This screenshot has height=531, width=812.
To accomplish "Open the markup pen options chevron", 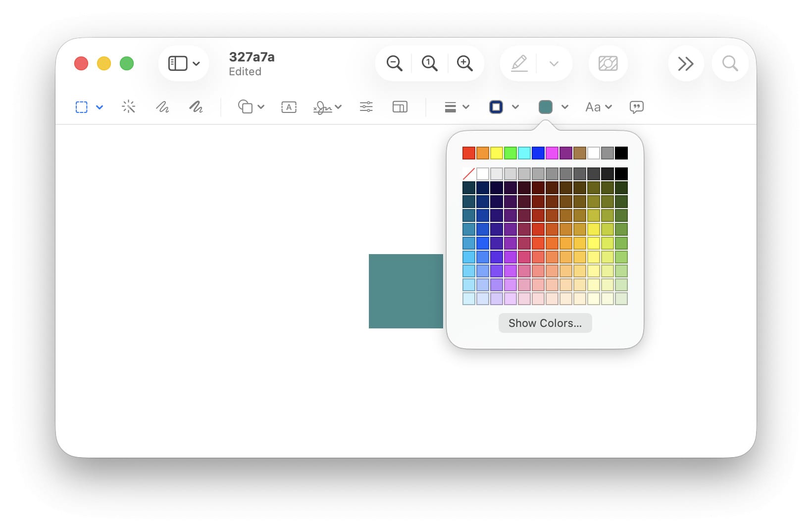I will click(x=554, y=63).
